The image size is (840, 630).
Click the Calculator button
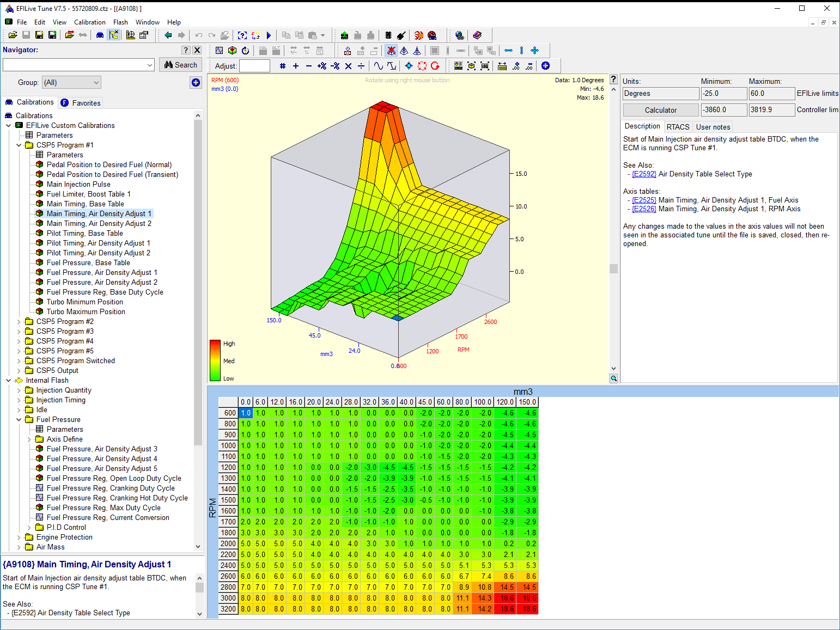click(661, 110)
